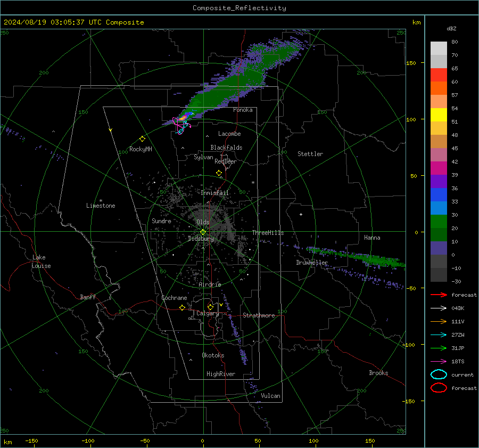Screen dimensions: 479x448
Task: Click the Cochrane city label
Action: pyautogui.click(x=174, y=298)
